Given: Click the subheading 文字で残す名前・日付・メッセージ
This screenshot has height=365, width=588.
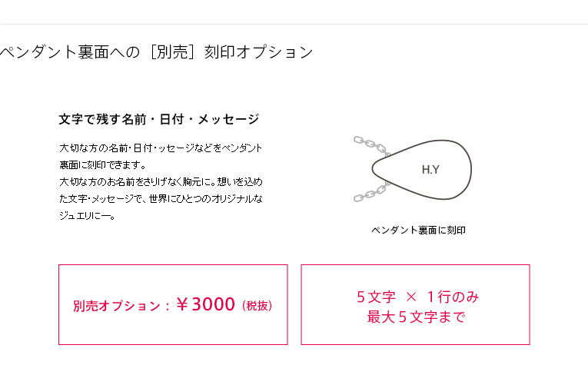Looking at the screenshot, I should click(159, 119).
